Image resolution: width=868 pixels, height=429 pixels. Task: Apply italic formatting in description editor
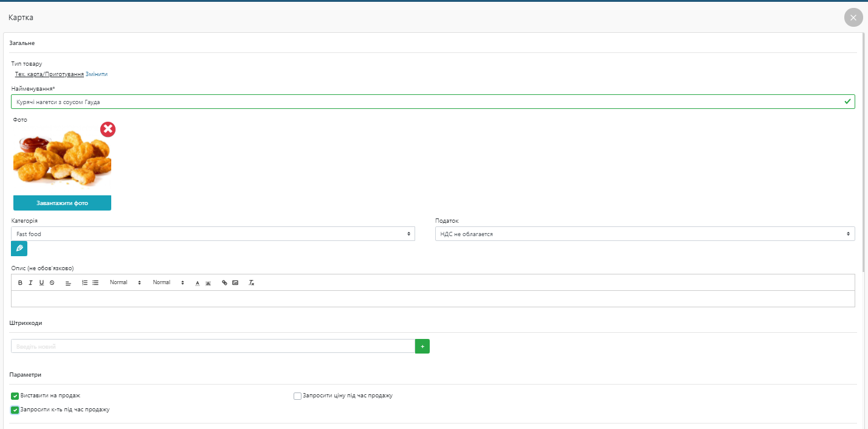(30, 283)
